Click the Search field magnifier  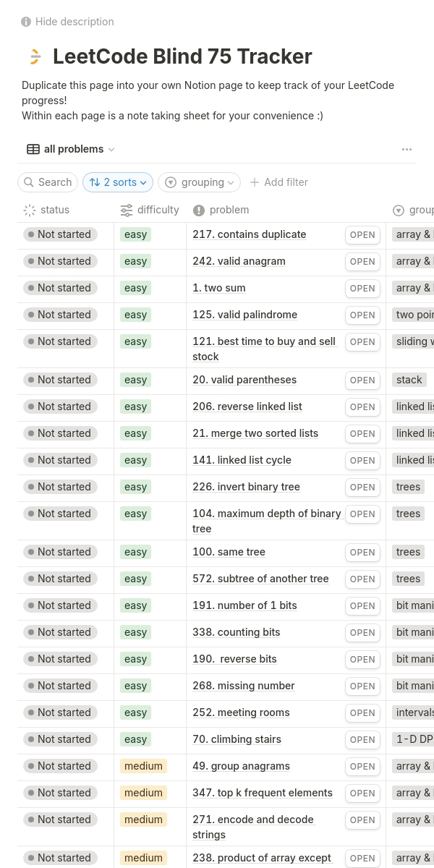(29, 182)
